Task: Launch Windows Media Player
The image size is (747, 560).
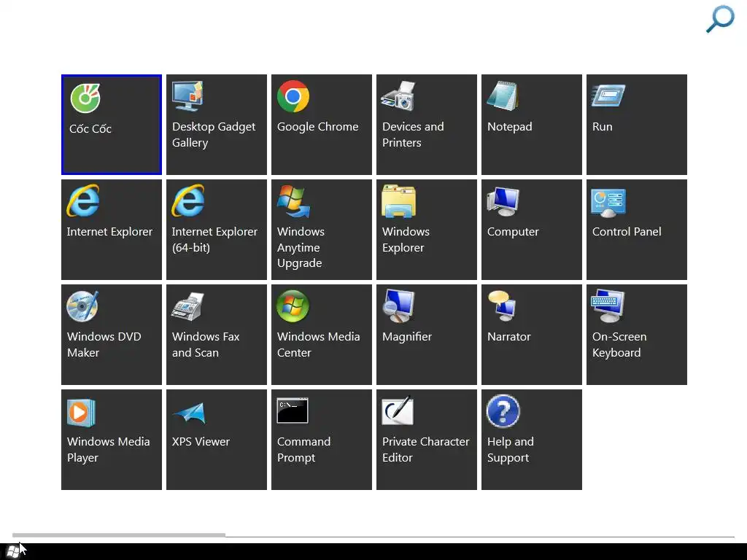Action: coord(112,440)
